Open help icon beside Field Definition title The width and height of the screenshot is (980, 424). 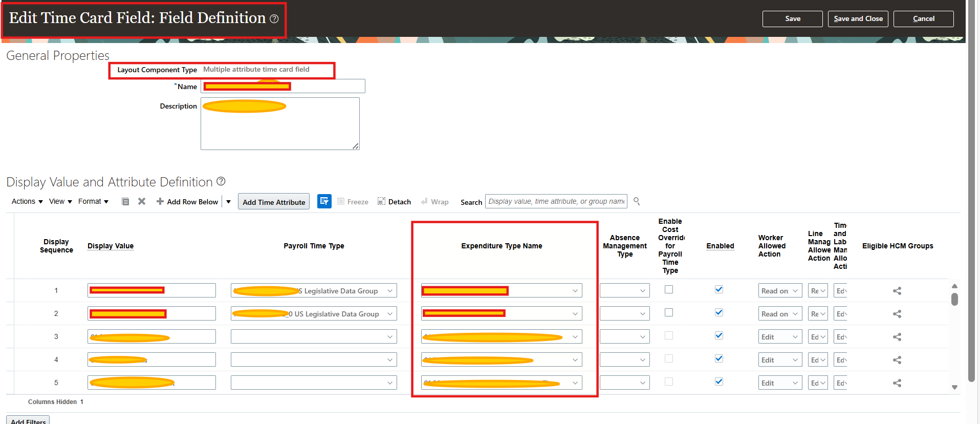(274, 19)
